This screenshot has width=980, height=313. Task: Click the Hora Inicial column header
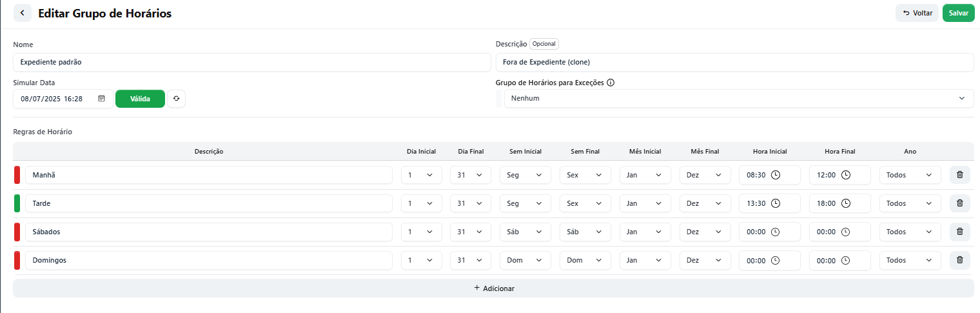(770, 152)
